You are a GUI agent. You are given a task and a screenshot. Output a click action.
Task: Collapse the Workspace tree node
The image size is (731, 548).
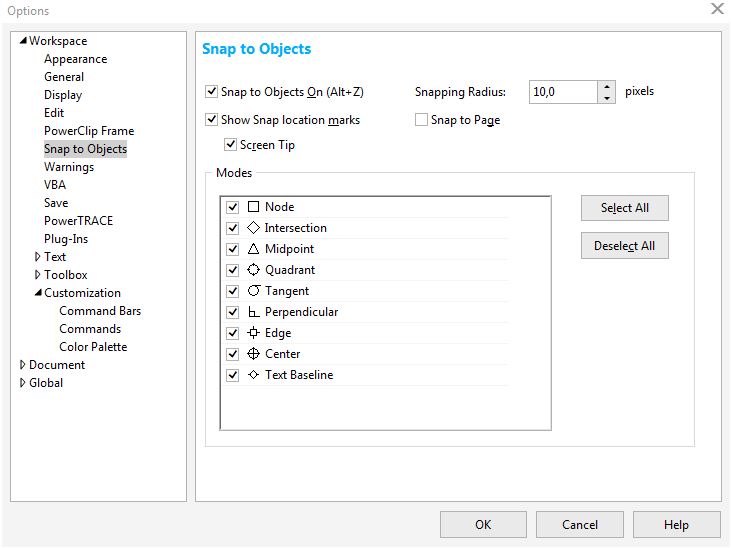(x=23, y=41)
